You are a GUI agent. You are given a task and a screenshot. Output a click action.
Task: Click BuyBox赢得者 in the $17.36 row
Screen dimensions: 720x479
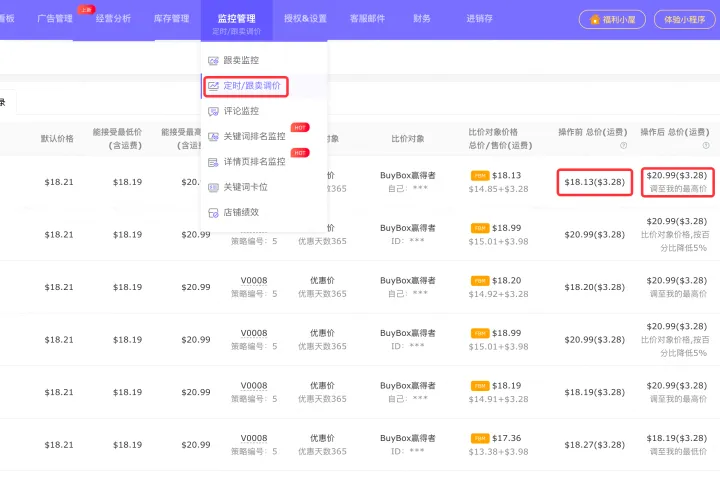(408, 439)
